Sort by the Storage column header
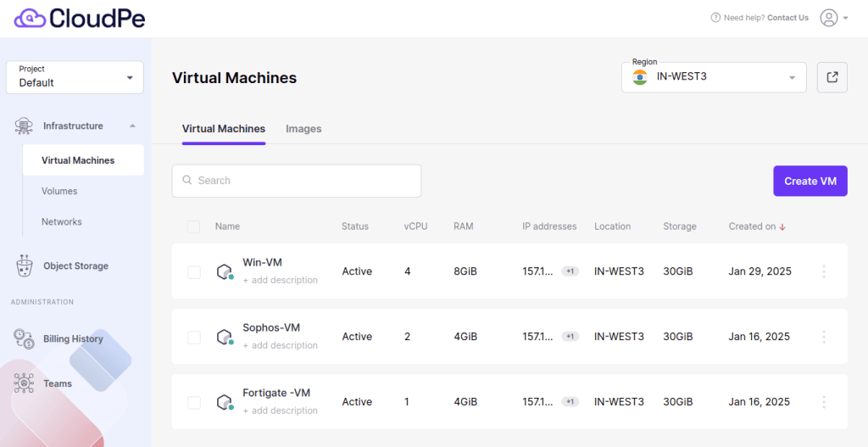Screen dimensions: 868x447 [680, 226]
